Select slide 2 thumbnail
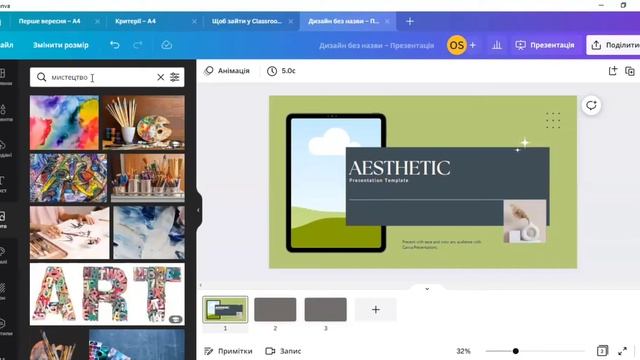 (x=275, y=309)
